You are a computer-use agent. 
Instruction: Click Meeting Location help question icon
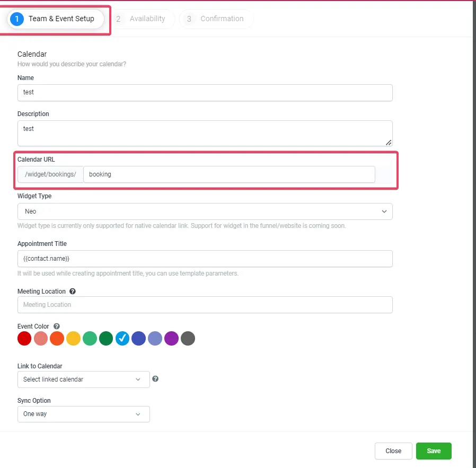pos(72,292)
